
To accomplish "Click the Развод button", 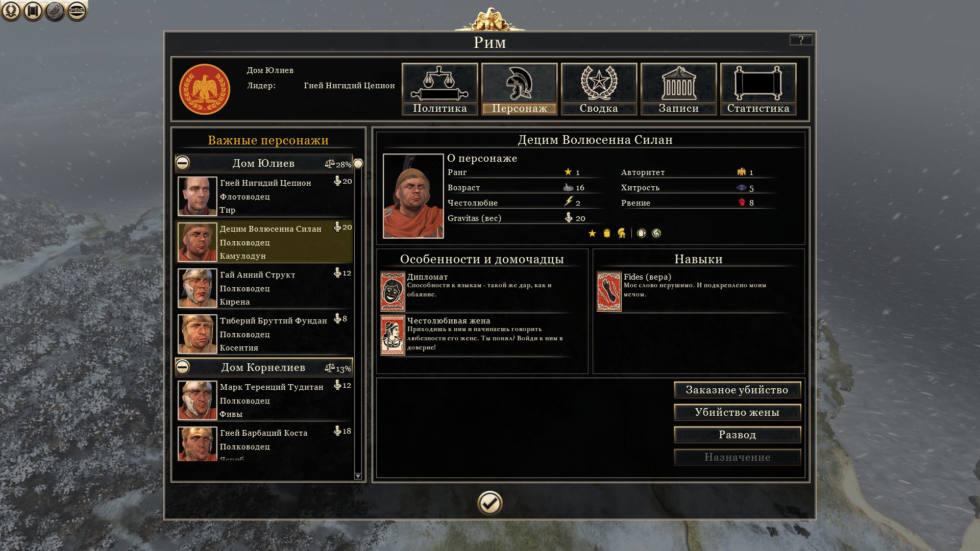I will (x=737, y=435).
